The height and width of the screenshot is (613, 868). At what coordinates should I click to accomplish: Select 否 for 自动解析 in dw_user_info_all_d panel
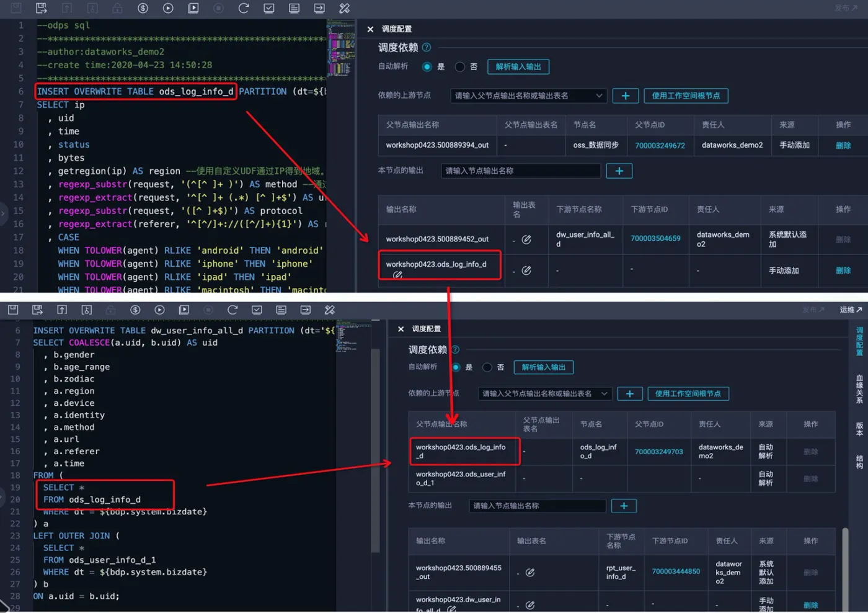(487, 367)
